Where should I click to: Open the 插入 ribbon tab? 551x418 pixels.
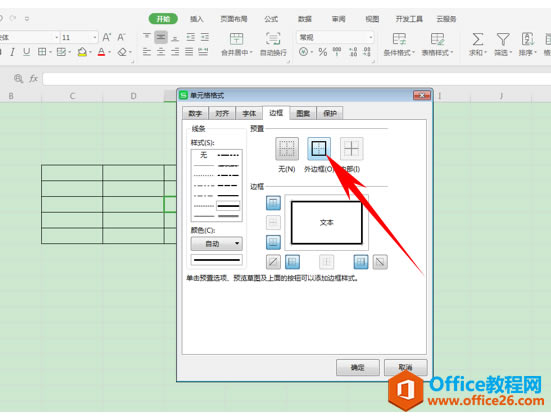(196, 19)
